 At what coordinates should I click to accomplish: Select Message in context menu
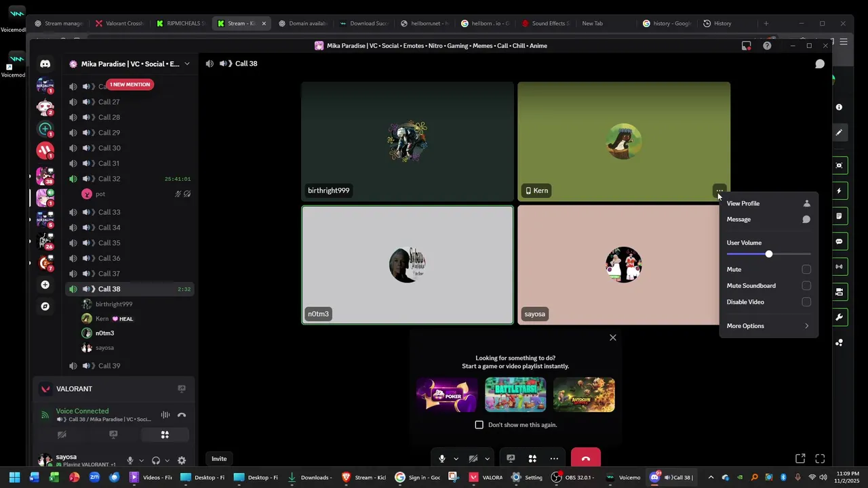[x=769, y=220]
